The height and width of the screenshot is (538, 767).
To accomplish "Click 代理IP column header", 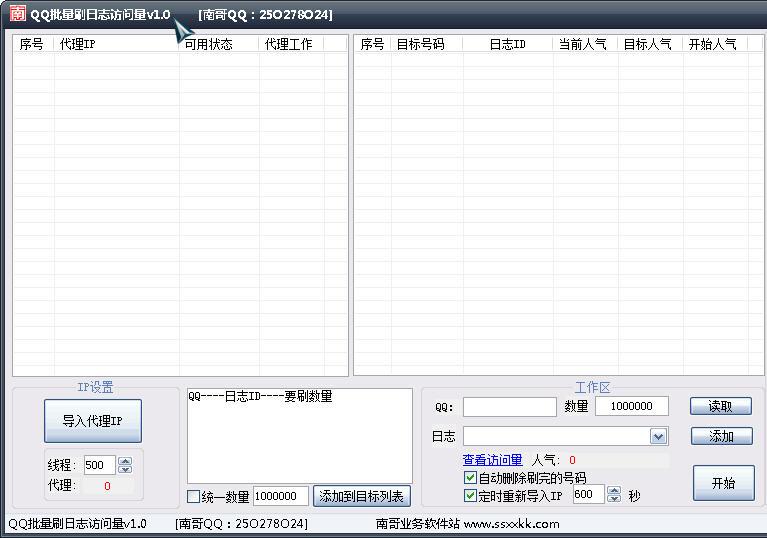I will (116, 44).
